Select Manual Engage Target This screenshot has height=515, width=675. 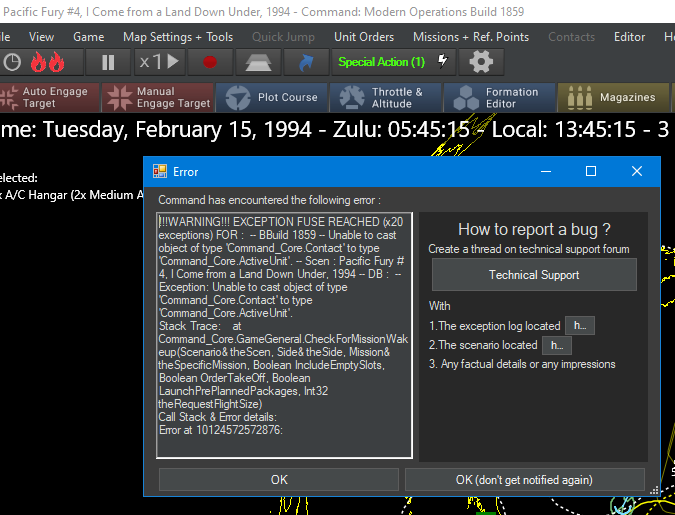(158, 97)
